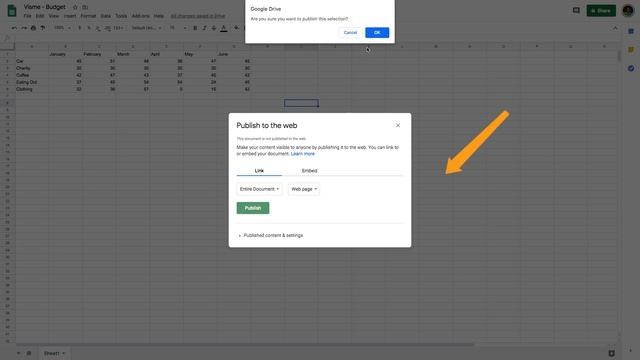This screenshot has width=640, height=360.
Task: Star the Visme - Budget document
Action: [75, 7]
